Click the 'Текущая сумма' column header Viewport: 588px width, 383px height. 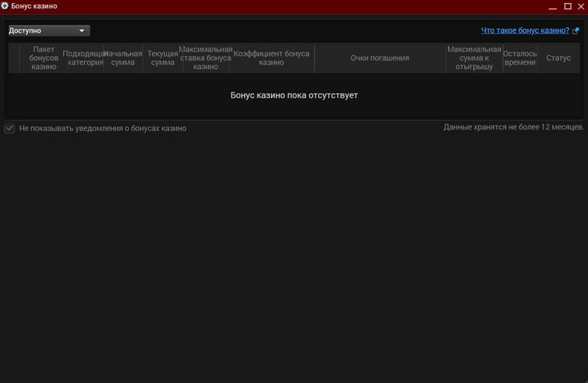(162, 58)
